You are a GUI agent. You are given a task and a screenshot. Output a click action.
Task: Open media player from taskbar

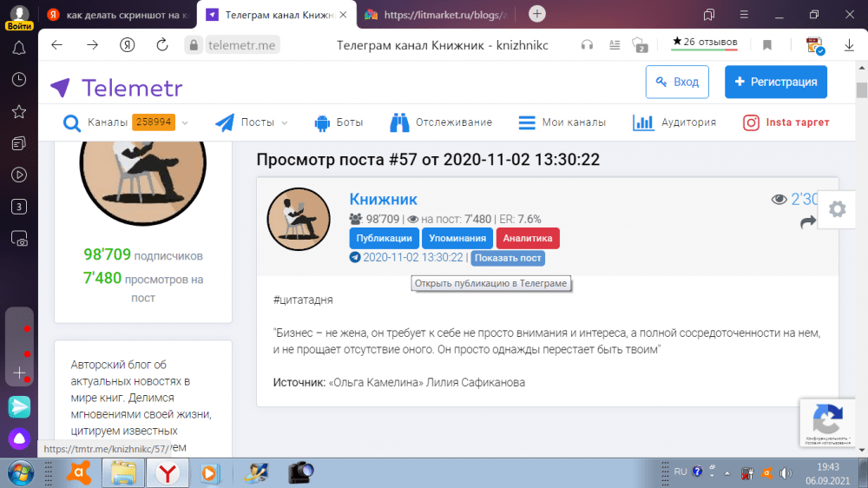click(x=209, y=473)
